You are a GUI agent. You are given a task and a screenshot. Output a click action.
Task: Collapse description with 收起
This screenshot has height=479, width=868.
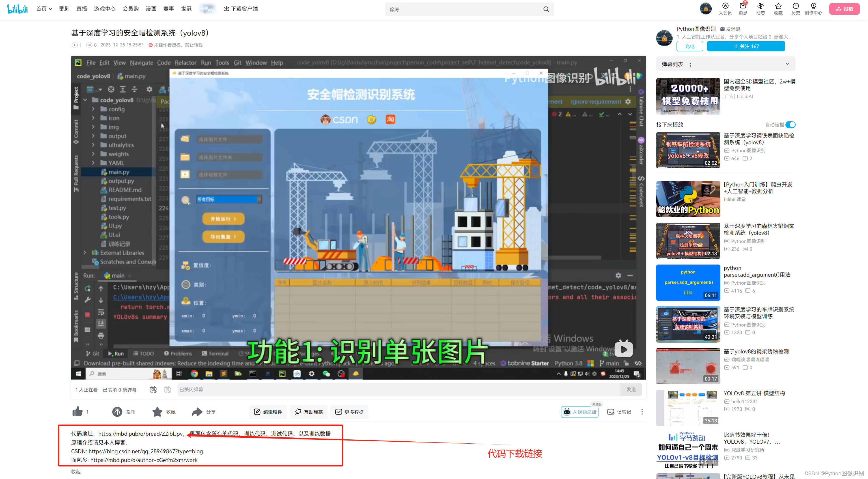tap(76, 471)
